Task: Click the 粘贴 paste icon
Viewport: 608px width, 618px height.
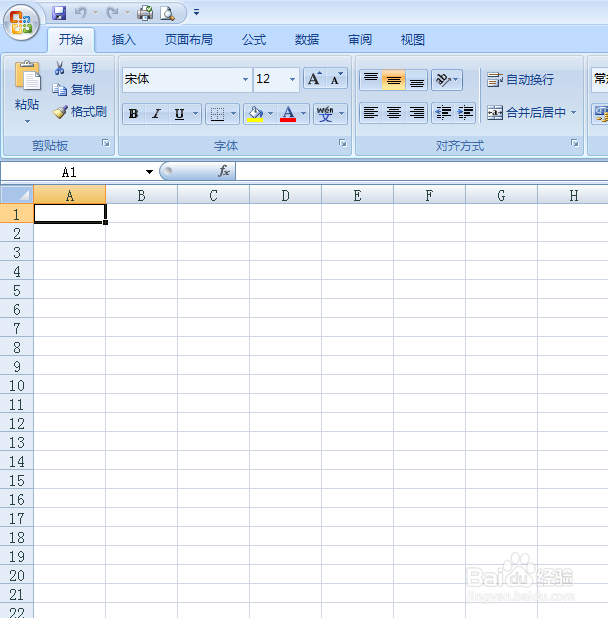Action: tap(27, 76)
